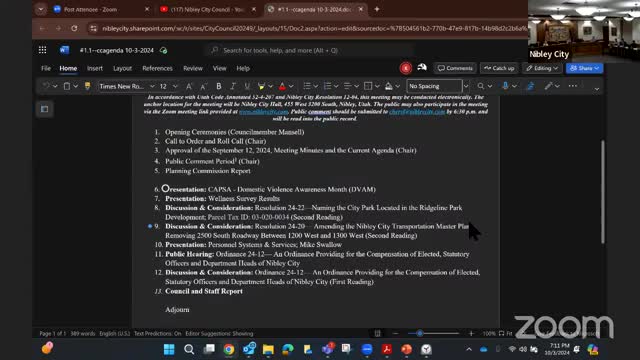Image resolution: width=640 pixels, height=360 pixels.
Task: Toggle Editor Suggestions in status bar
Action: pyautogui.click(x=219, y=333)
